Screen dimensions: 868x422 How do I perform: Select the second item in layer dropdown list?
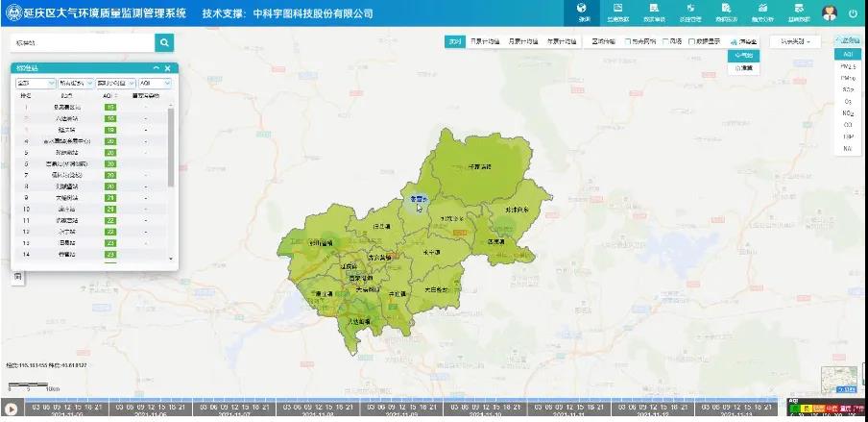coord(743,68)
